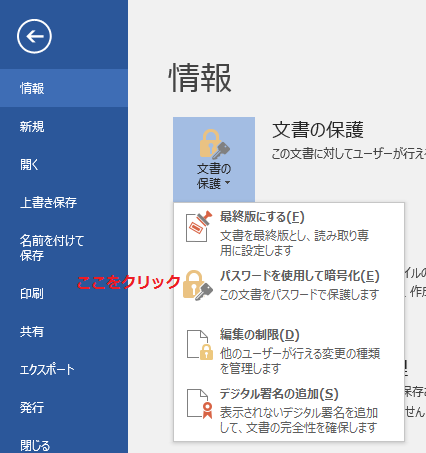Click 上書き保存 in the sidebar
The image size is (426, 453).
[x=64, y=202]
